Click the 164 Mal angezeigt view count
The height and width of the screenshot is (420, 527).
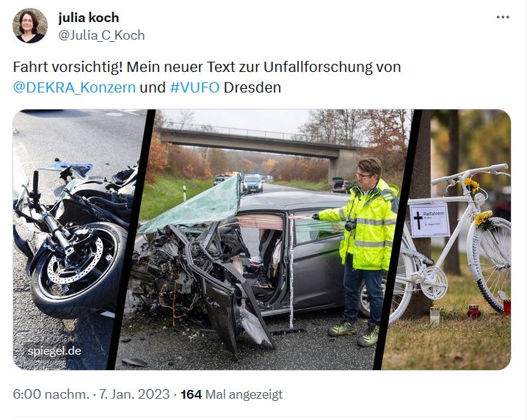click(x=231, y=394)
